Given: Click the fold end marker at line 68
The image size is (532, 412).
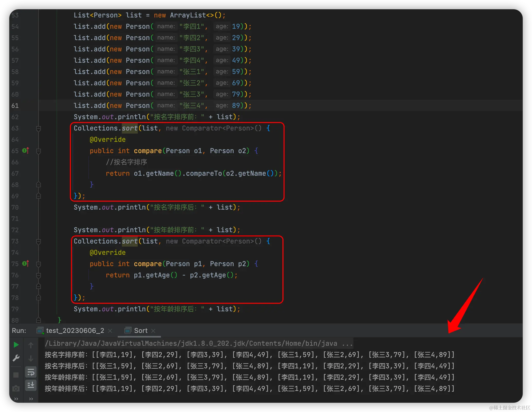Looking at the screenshot, I should point(39,185).
